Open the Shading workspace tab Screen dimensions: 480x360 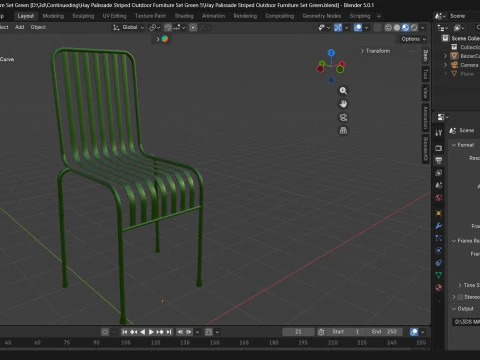[184, 16]
